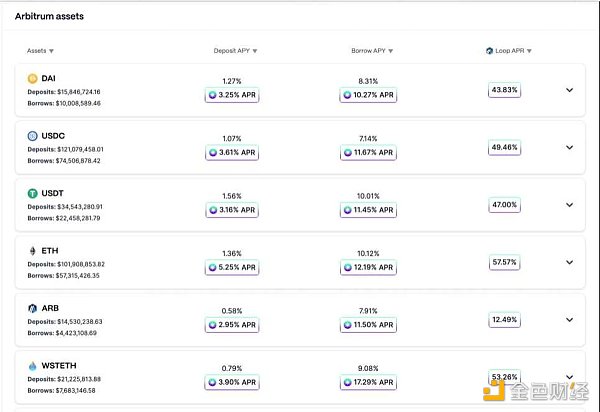Screen dimensions: 600x412
Task: Click the reward icon in DAI 3.25% APR badge
Action: point(212,95)
